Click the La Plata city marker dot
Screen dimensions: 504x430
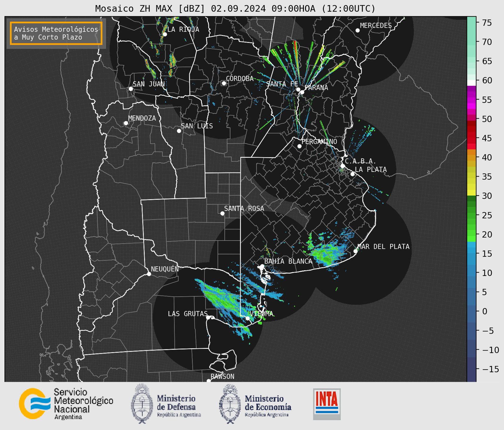pos(353,174)
